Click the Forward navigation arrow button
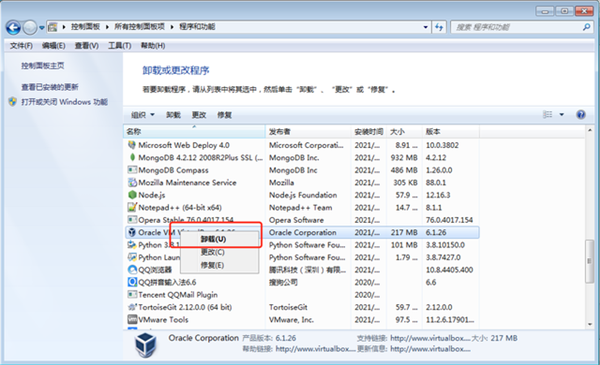This screenshot has height=365, width=600. coord(30,28)
